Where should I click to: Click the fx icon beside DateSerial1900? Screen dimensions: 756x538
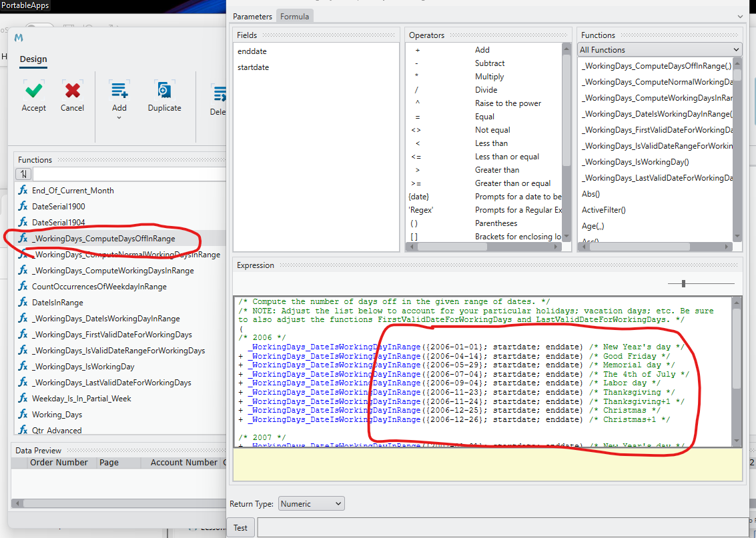[23, 206]
